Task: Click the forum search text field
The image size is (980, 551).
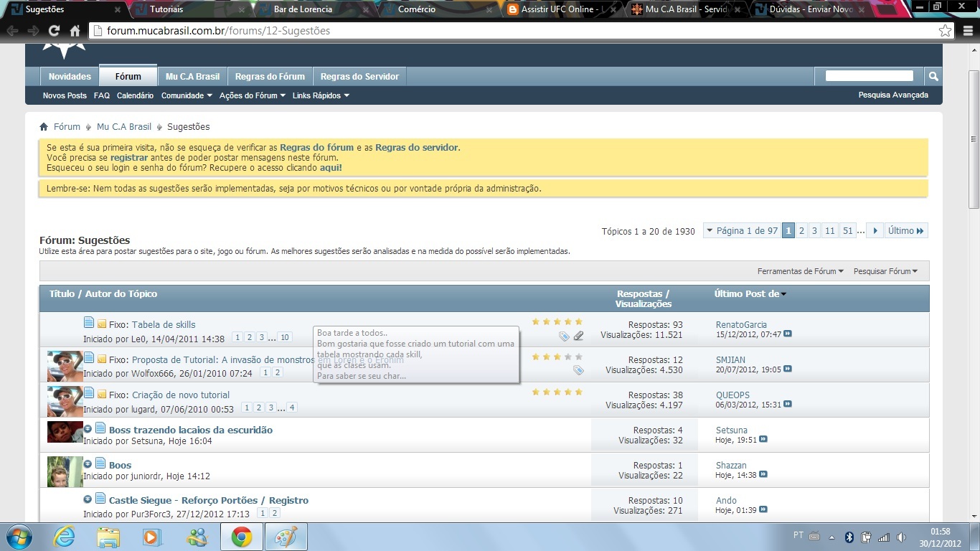Action: click(x=869, y=76)
